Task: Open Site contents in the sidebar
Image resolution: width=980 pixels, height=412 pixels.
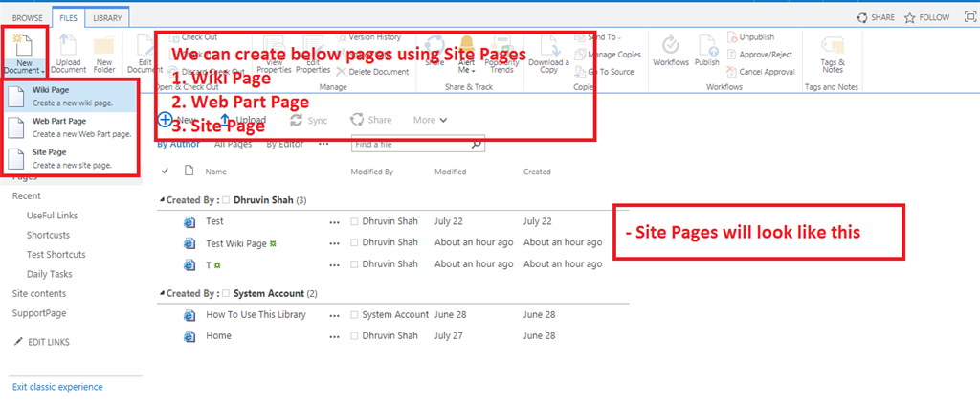Action: coord(38,293)
